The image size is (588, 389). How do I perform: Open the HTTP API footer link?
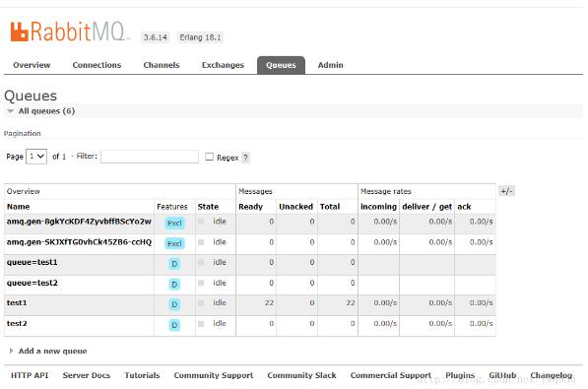[30, 375]
